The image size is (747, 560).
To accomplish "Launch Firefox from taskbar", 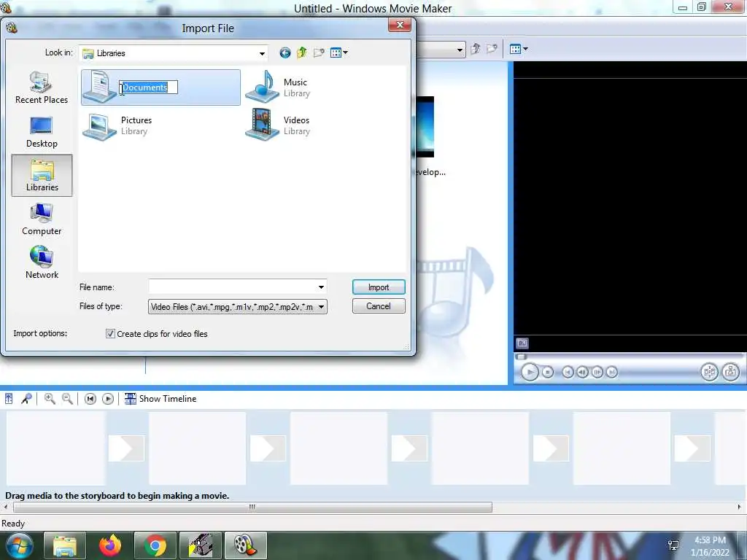I will (x=110, y=545).
